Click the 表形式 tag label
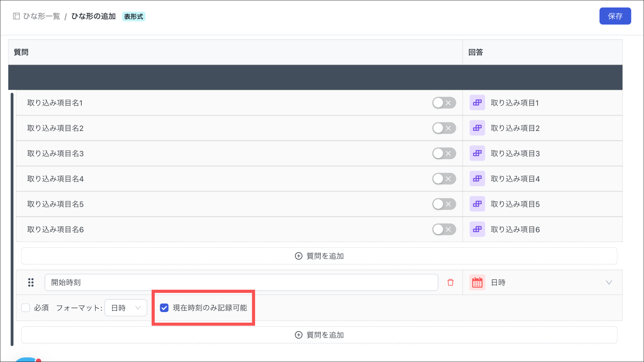This screenshot has width=644, height=362. pos(133,16)
